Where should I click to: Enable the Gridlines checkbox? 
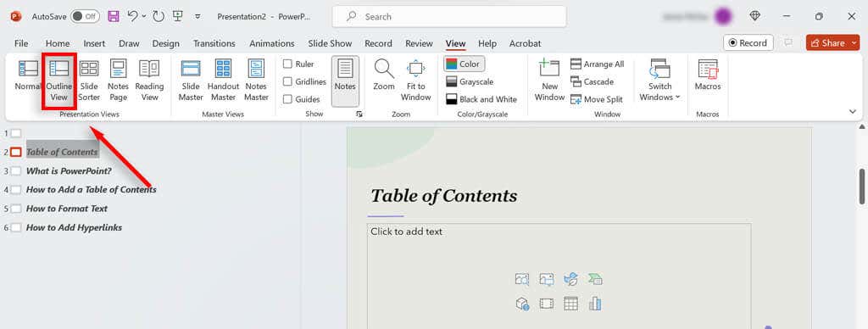click(x=287, y=81)
